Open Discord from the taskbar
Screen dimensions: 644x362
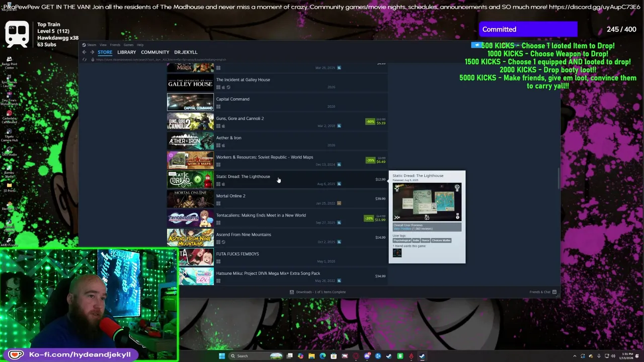tap(367, 356)
